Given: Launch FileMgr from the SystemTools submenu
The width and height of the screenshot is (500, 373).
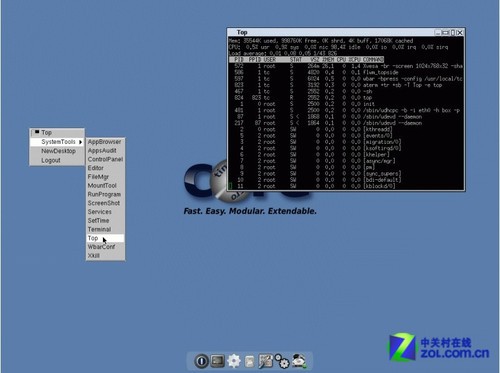Looking at the screenshot, I should 105,177.
